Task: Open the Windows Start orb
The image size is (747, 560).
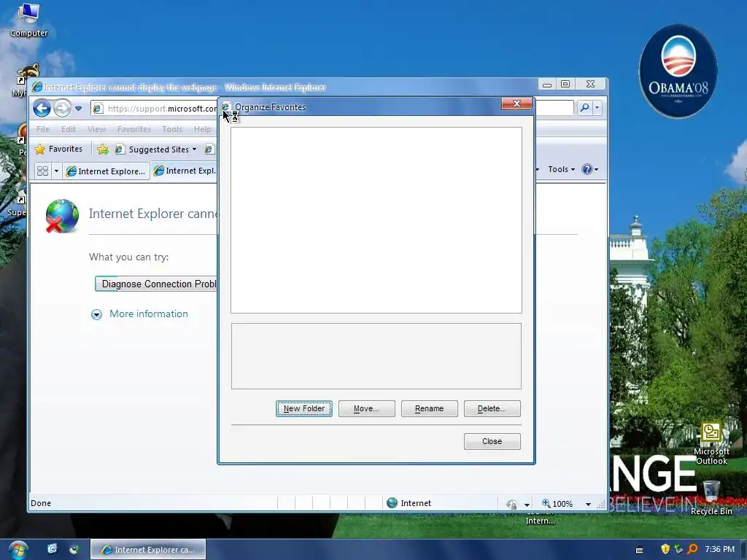Action: click(x=18, y=550)
